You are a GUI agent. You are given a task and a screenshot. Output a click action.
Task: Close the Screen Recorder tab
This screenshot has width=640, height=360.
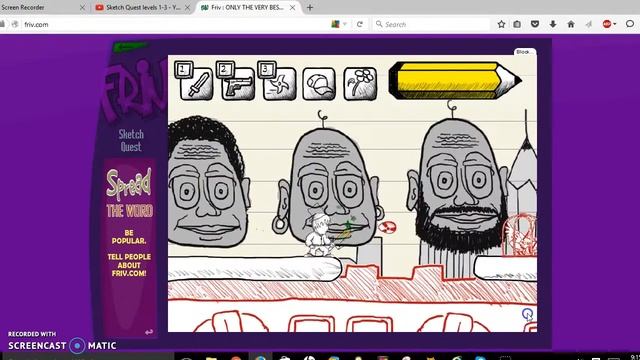(x=82, y=7)
